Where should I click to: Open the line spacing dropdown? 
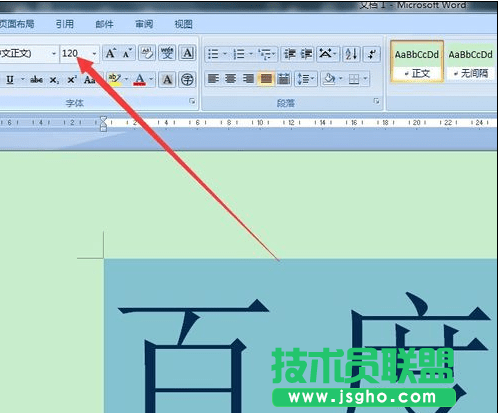coord(306,79)
